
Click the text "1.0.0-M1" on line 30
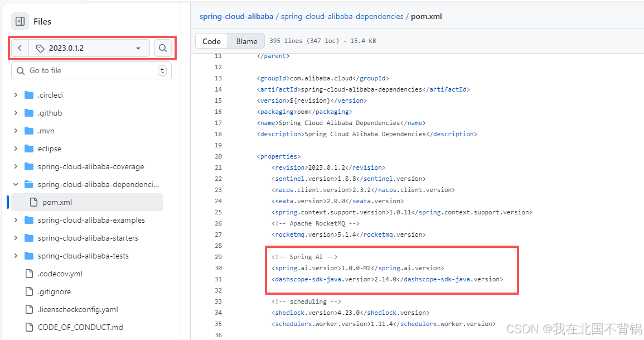[x=356, y=268]
